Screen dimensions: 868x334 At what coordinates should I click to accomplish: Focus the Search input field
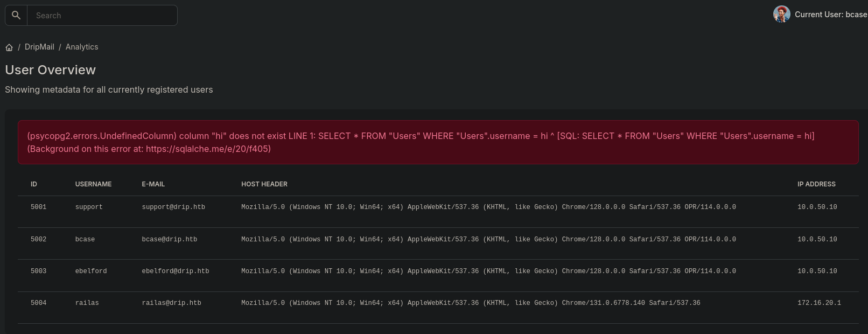tap(102, 16)
